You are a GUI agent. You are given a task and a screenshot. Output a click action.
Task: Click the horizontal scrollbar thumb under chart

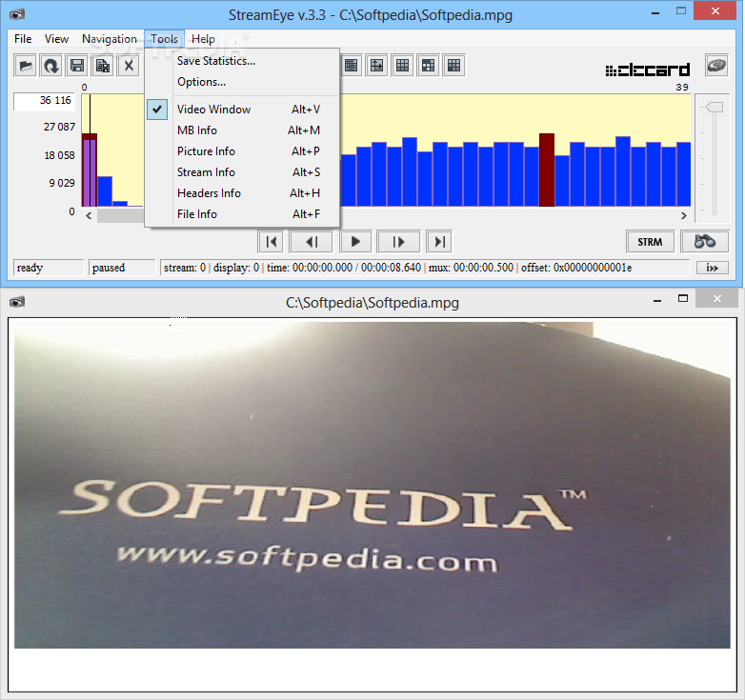pos(121,215)
